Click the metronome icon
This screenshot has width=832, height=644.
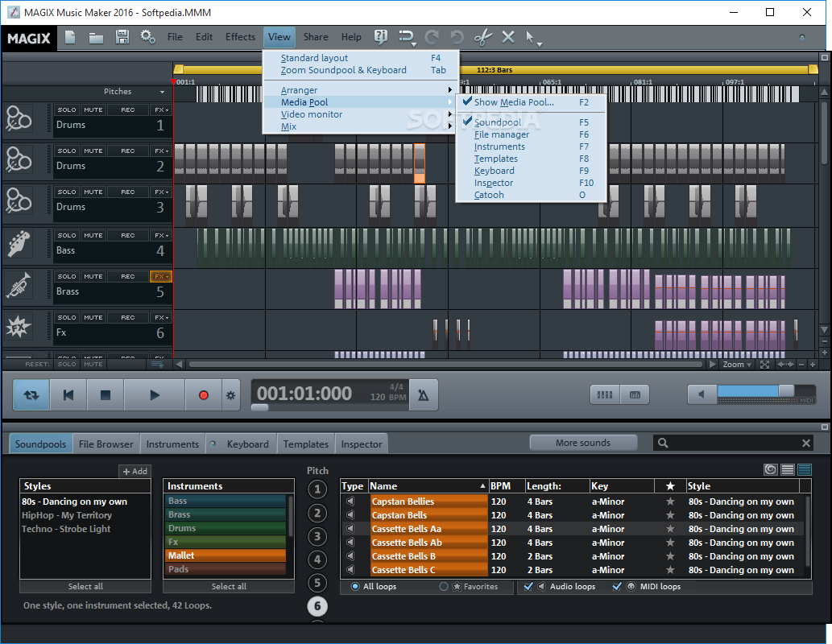pos(424,395)
